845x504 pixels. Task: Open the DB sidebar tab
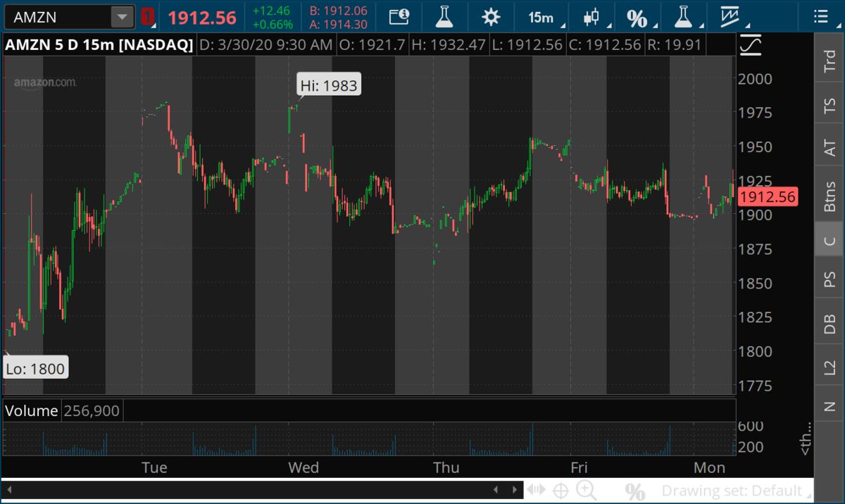coord(830,323)
